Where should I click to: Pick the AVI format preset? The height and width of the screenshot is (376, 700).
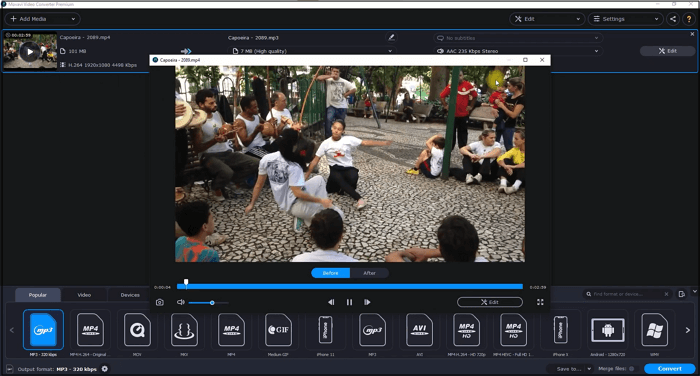pyautogui.click(x=419, y=330)
